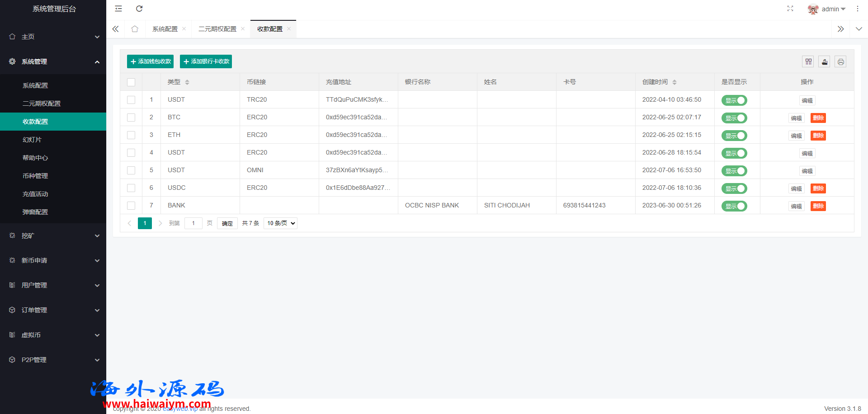Open 币种管理 in the sidebar

(35, 176)
